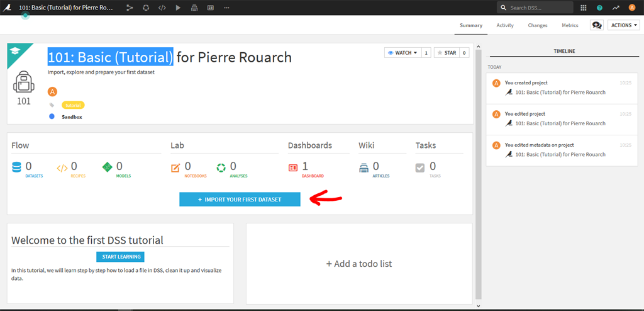Switch to the Metrics tab
644x311 pixels.
click(570, 26)
